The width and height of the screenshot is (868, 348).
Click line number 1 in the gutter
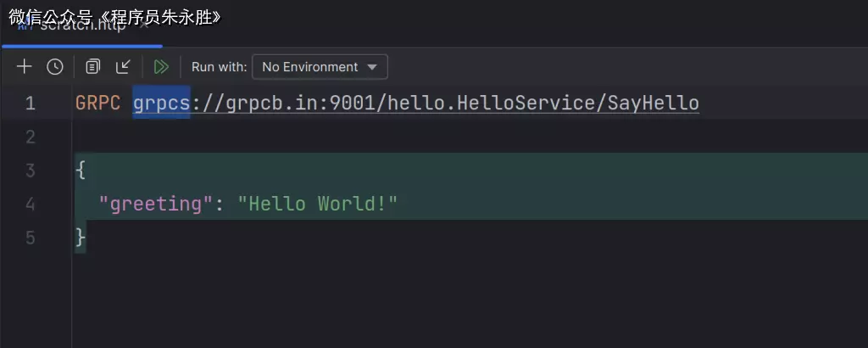[x=31, y=104]
